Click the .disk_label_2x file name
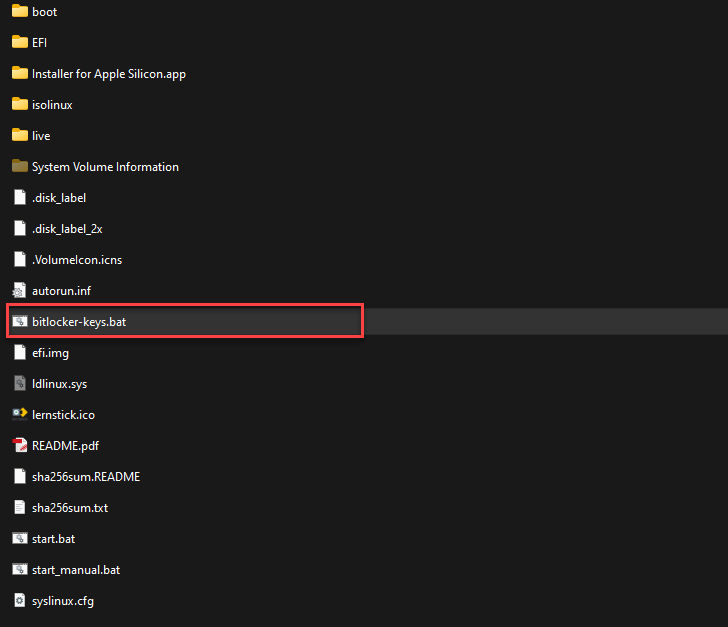The image size is (728, 627). coord(67,229)
